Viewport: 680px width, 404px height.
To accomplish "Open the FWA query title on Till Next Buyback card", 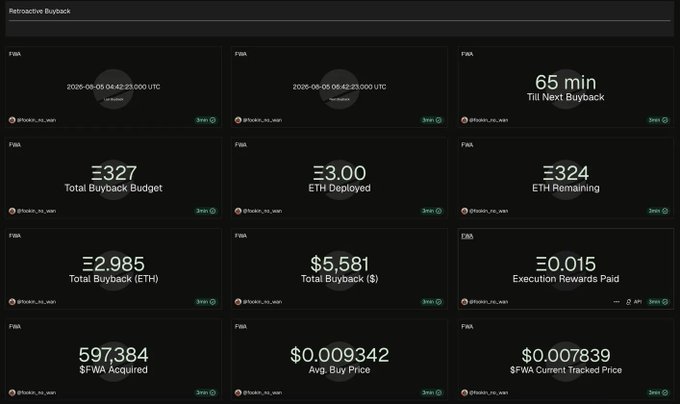I will tap(467, 54).
